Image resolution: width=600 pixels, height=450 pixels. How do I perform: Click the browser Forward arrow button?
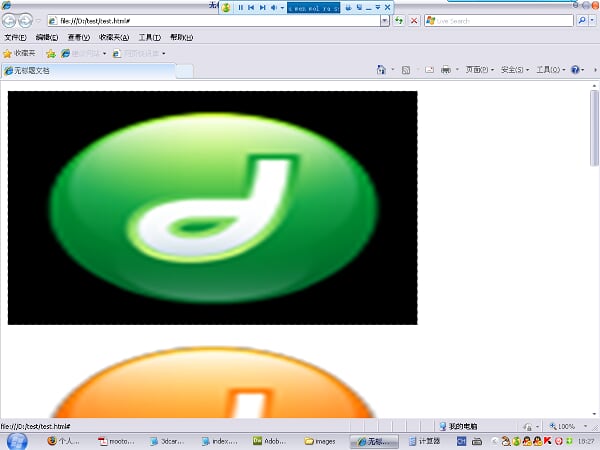25,20
